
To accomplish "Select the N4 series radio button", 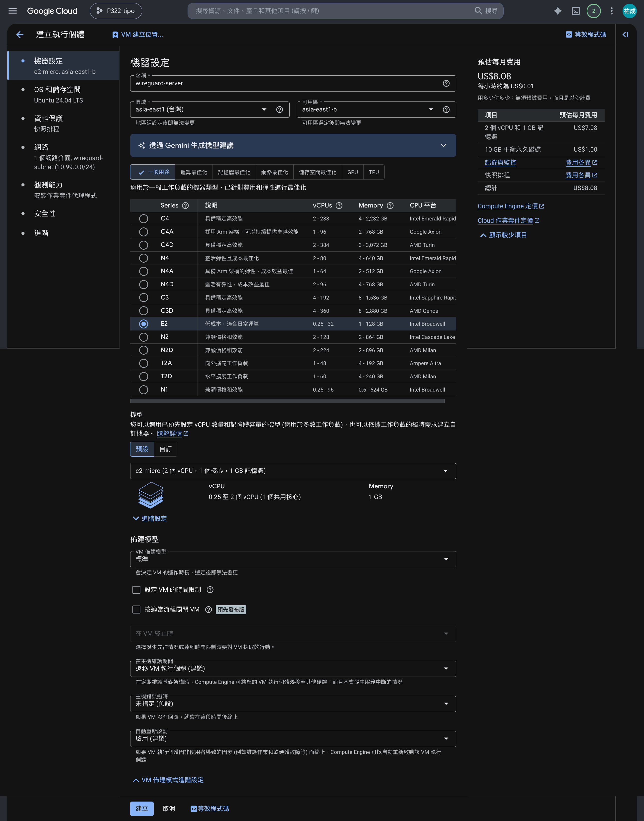I will tap(143, 258).
